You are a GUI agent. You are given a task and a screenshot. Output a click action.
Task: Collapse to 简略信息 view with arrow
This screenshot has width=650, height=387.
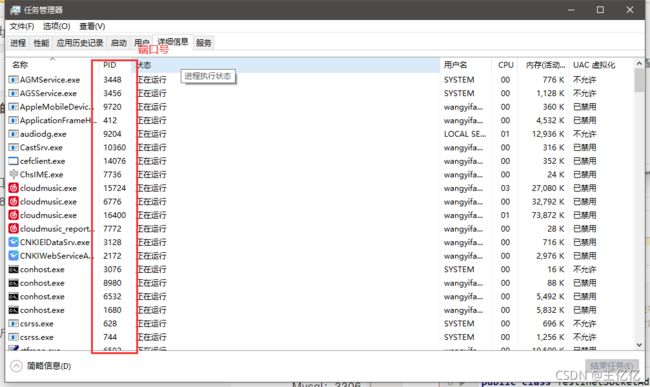pos(16,366)
